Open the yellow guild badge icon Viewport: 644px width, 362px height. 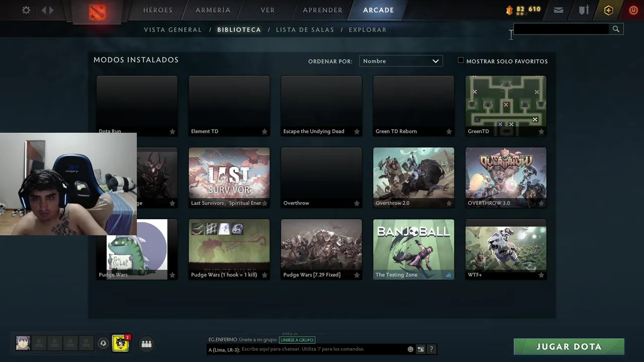(120, 343)
